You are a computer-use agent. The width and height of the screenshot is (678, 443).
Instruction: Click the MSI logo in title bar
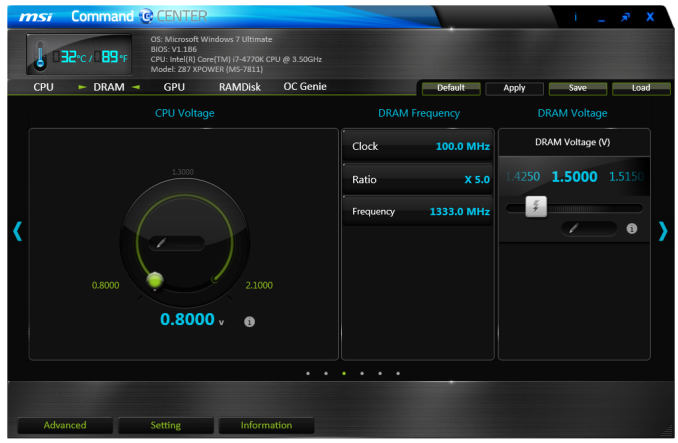pos(36,17)
